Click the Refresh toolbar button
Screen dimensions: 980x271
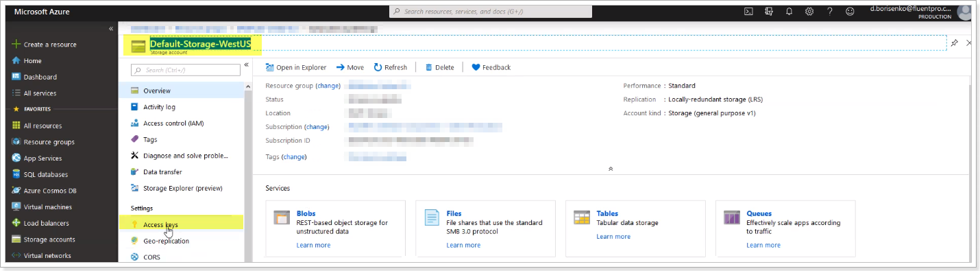391,67
